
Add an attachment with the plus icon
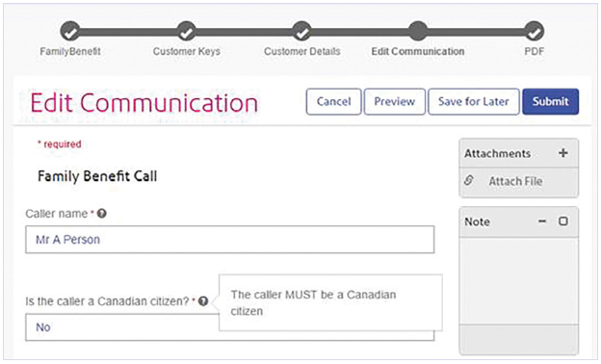pos(562,153)
